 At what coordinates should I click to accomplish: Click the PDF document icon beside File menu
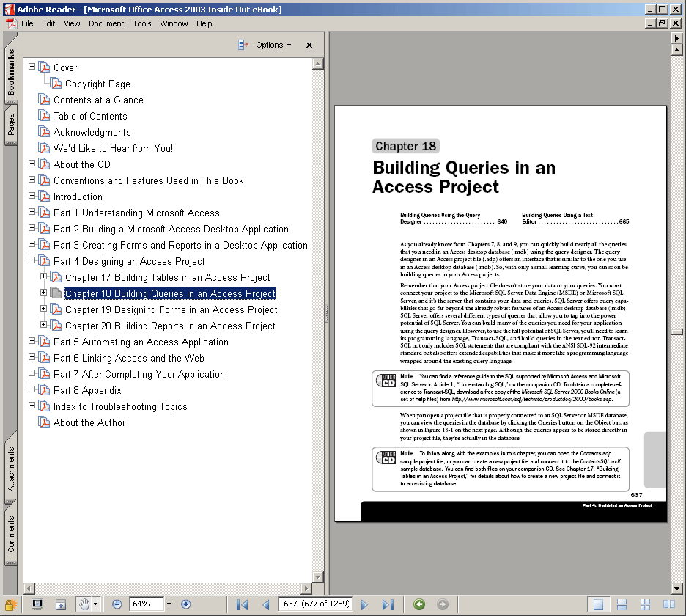(12, 23)
